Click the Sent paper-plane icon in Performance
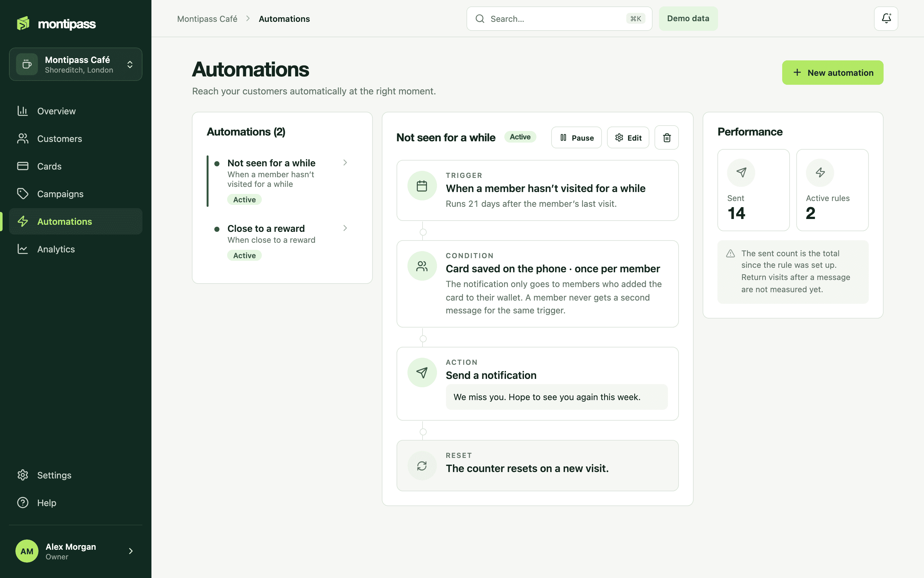Image resolution: width=924 pixels, height=578 pixels. 741,173
